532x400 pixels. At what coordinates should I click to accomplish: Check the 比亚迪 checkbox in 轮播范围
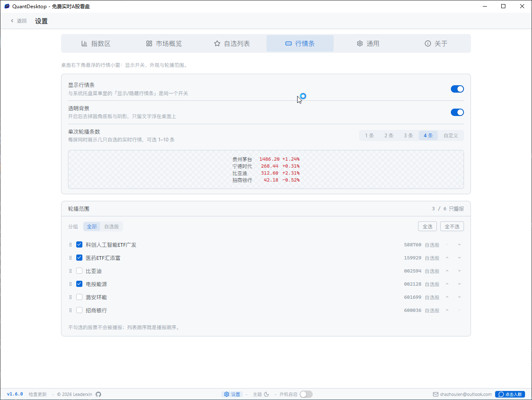(x=80, y=271)
